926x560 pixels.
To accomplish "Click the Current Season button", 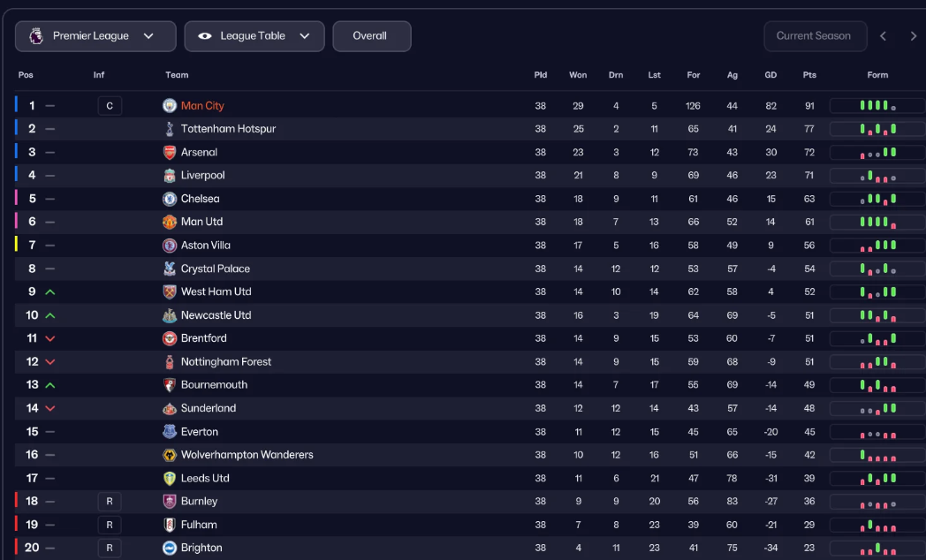I will click(813, 36).
